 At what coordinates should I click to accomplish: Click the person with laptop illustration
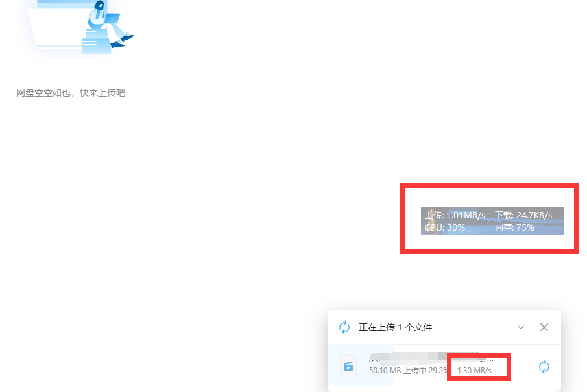107,21
